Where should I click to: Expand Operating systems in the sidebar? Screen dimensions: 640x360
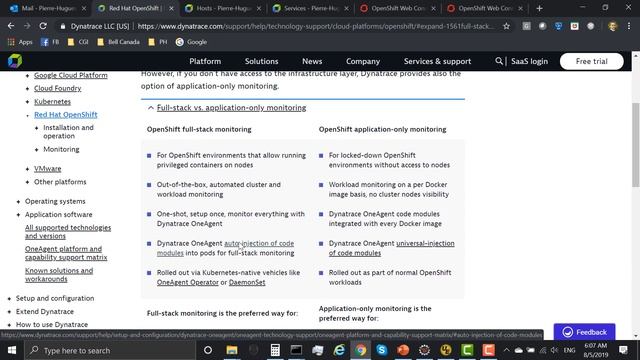tap(18, 202)
